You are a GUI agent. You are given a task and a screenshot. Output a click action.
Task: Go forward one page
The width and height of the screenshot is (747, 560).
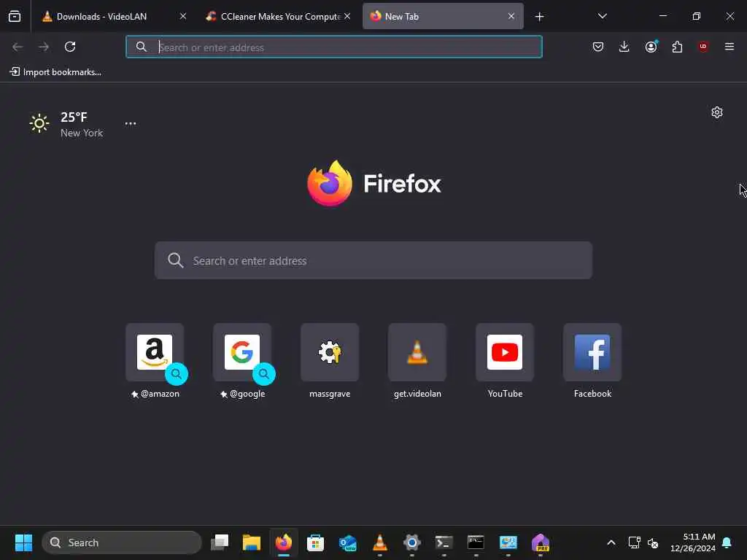[44, 47]
